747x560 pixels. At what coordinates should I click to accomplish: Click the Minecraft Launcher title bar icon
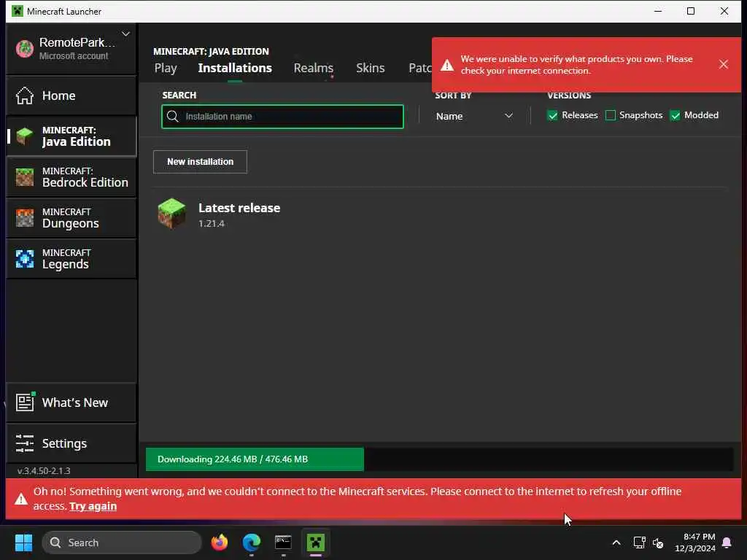18,11
